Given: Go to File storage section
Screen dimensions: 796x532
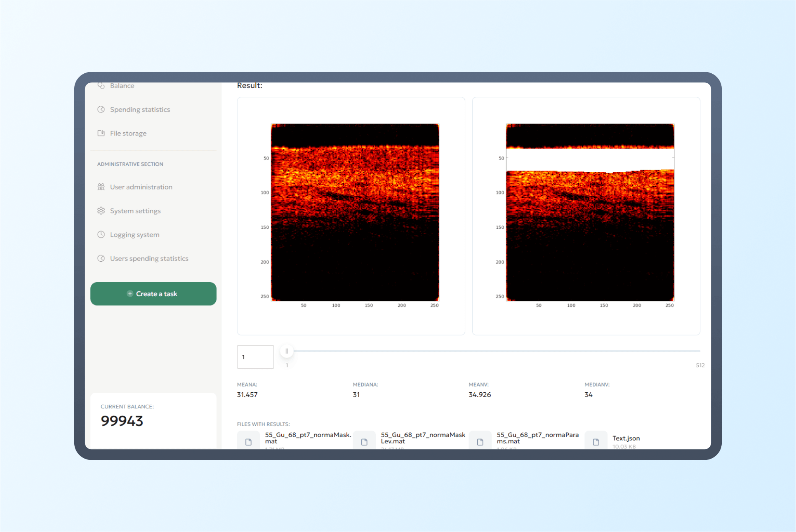Looking at the screenshot, I should (128, 134).
